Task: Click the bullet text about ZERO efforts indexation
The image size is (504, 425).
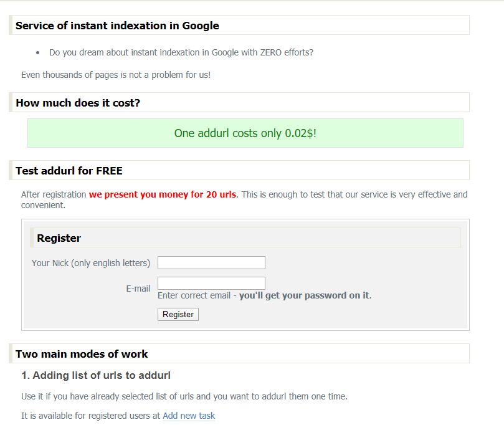Action: coord(181,52)
